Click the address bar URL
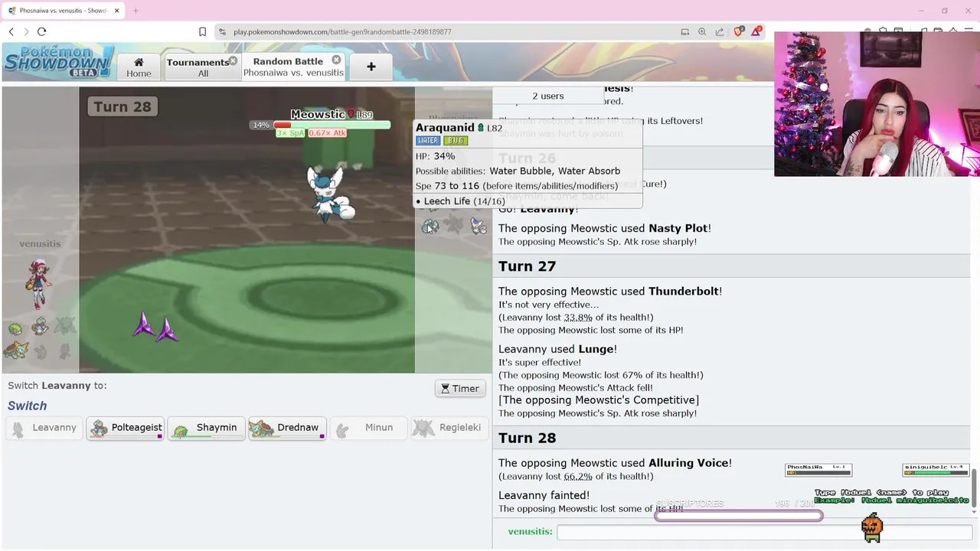The image size is (980, 551). [342, 31]
